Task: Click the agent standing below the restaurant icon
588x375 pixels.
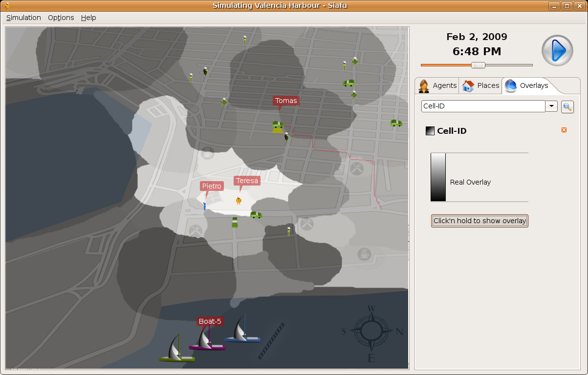Action: [289, 232]
